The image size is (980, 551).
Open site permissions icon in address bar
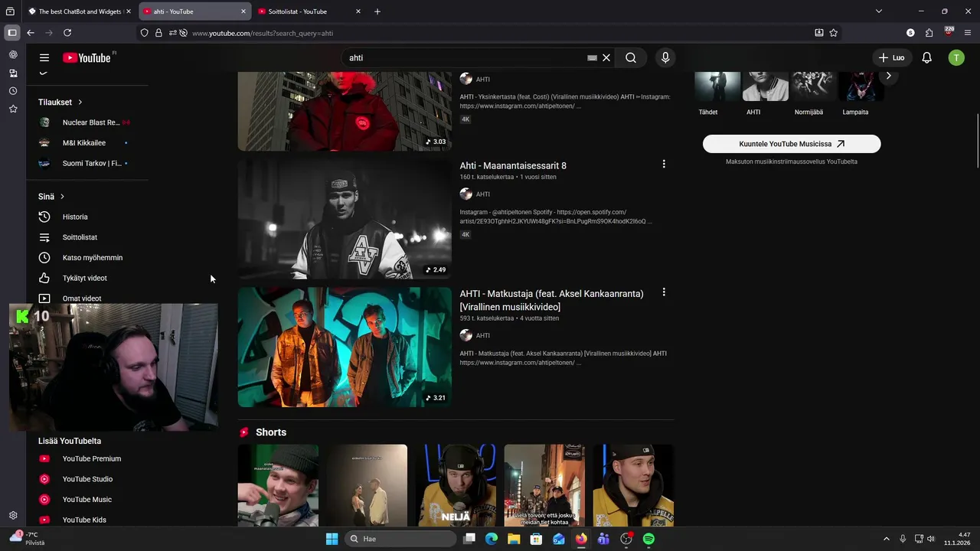click(173, 33)
